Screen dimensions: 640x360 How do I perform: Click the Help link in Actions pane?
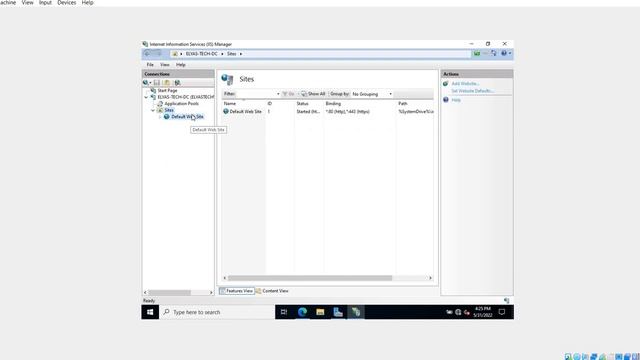click(x=456, y=100)
